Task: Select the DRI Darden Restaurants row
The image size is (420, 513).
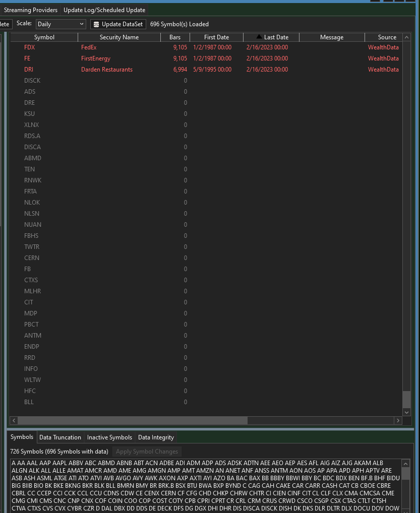Action: [x=101, y=70]
